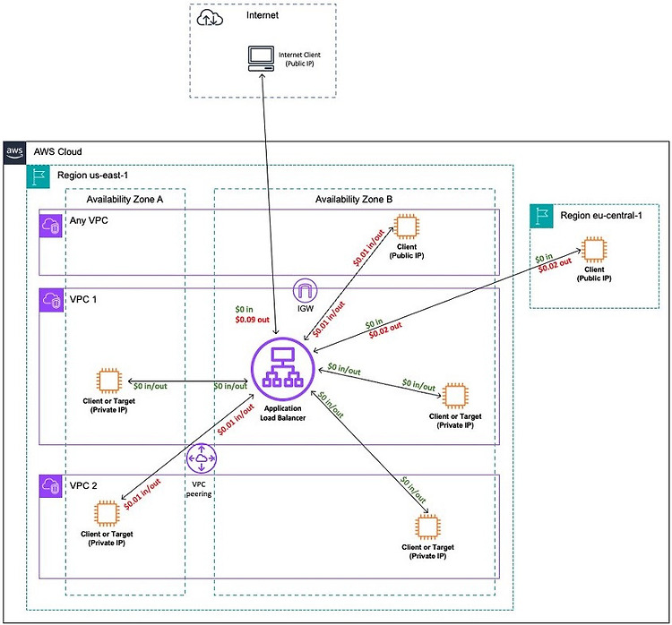Select the Internet Client computer icon
Viewport: 672px width, 625px height.
point(261,59)
